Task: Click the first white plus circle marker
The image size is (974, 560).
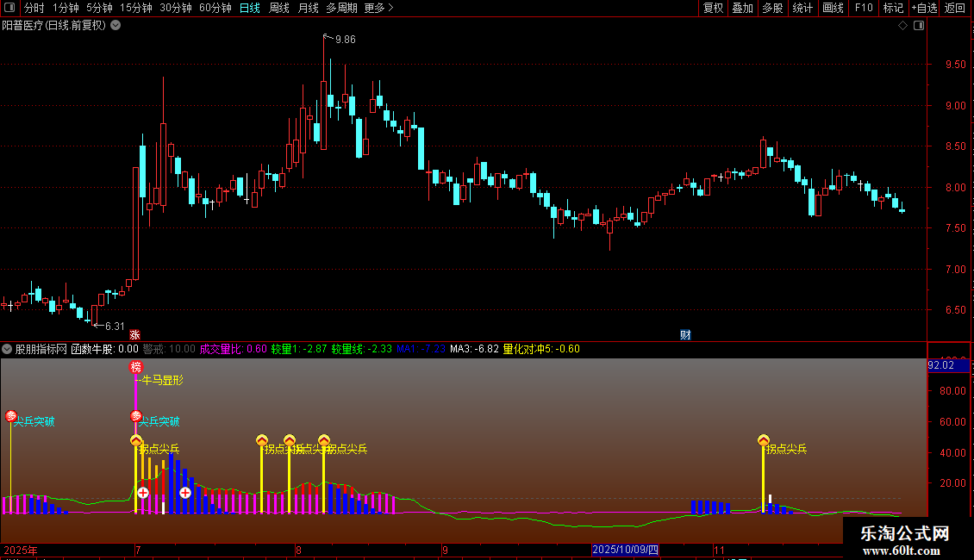Action: [143, 493]
